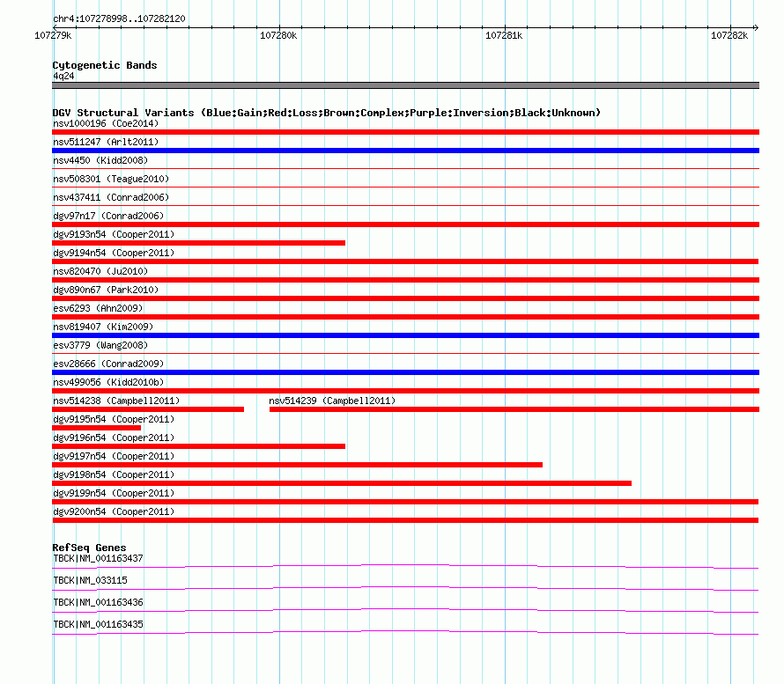The width and height of the screenshot is (784, 684).
Task: Click the nsv508301 (Teague2010) label
Action: pyautogui.click(x=111, y=179)
